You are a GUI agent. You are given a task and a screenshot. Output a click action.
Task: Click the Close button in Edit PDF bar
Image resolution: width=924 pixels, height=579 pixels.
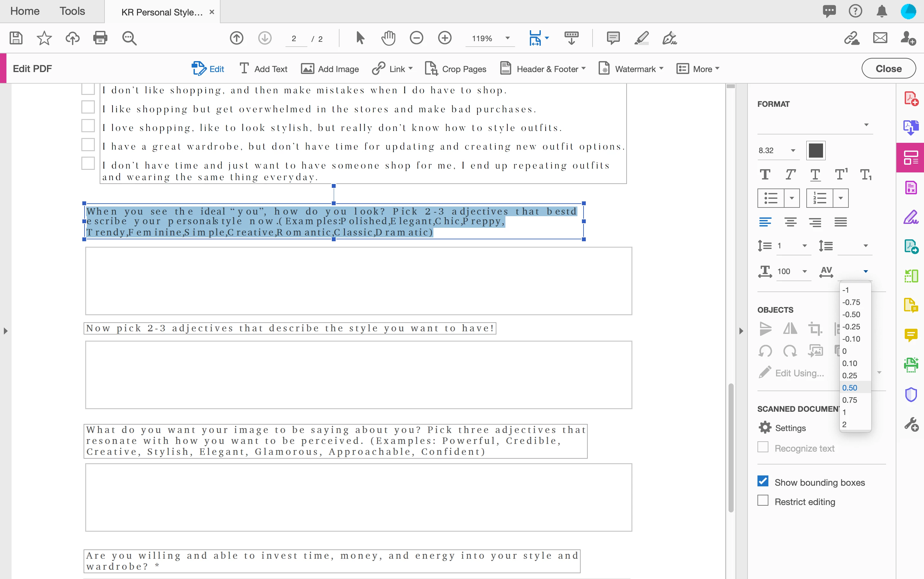coord(888,69)
